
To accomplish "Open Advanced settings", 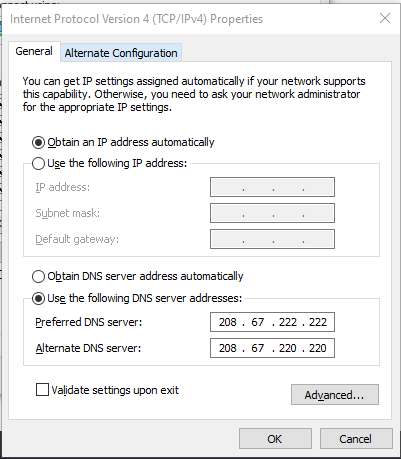I will (335, 395).
